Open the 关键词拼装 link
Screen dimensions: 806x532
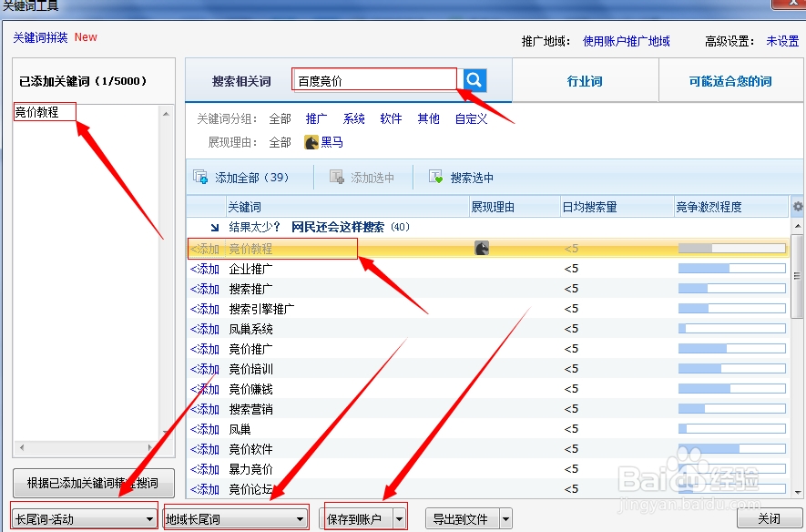[x=41, y=37]
